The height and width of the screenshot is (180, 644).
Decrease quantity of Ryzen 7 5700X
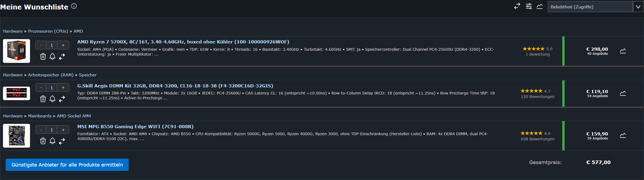click(41, 45)
